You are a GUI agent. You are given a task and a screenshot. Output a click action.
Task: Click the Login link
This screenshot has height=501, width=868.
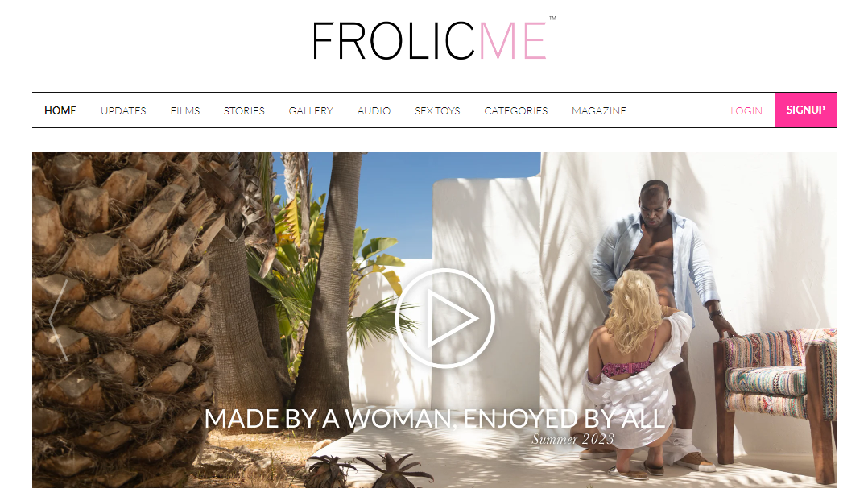pos(746,110)
